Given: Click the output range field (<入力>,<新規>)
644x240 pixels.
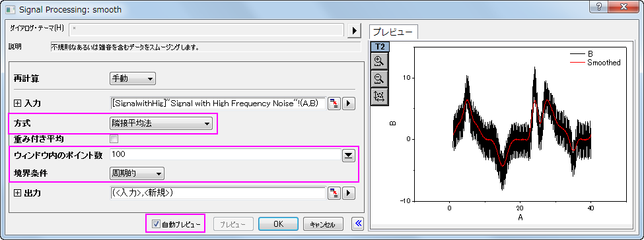Looking at the screenshot, I should pos(218,193).
